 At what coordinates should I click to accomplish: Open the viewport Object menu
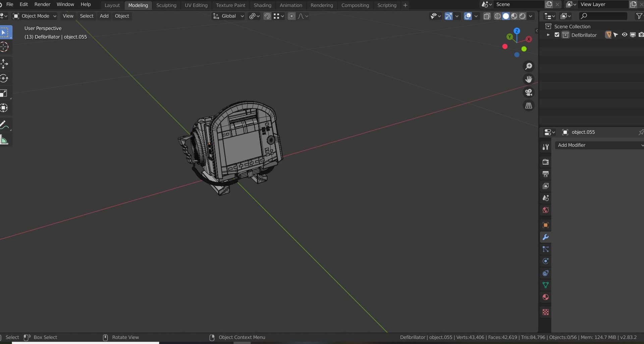pyautogui.click(x=122, y=16)
